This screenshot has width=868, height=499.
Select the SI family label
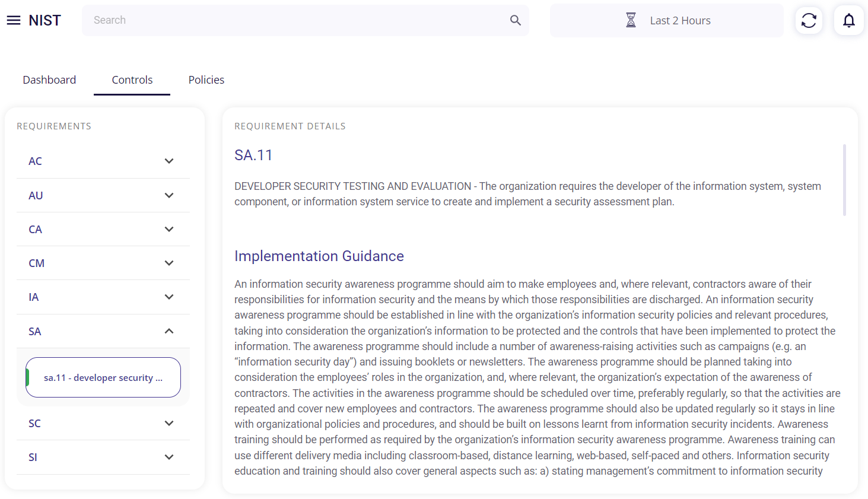[33, 457]
